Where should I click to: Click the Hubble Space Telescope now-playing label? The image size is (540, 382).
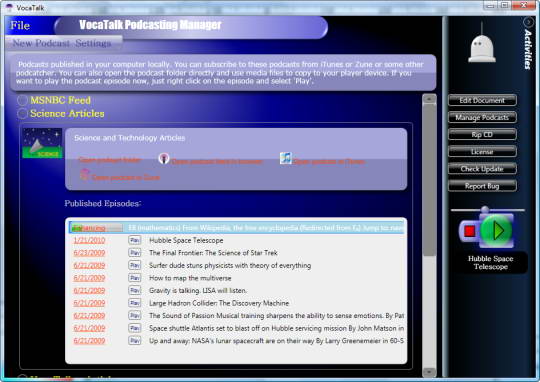point(490,262)
